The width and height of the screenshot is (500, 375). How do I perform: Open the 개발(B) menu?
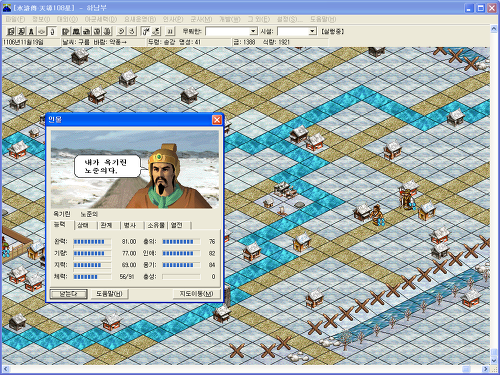230,19
